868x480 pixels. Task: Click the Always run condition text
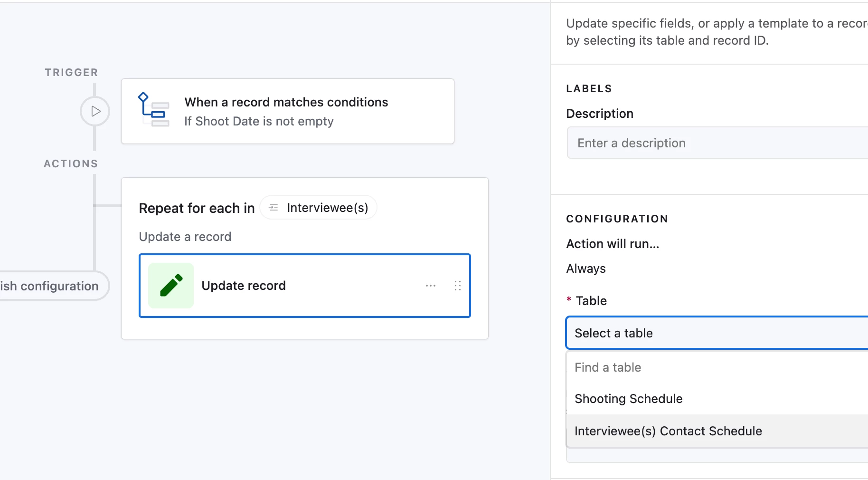[x=586, y=269]
